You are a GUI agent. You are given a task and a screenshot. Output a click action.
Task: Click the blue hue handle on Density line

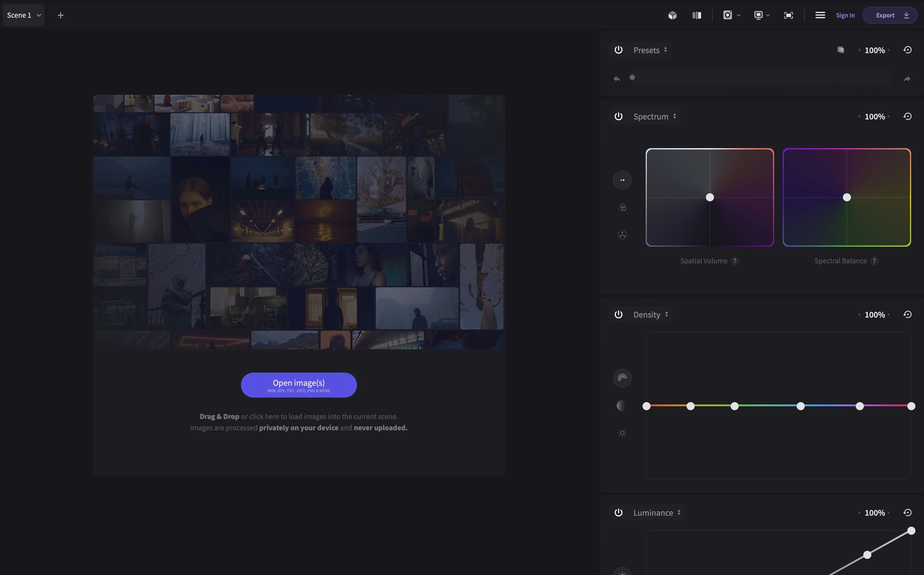(x=801, y=406)
